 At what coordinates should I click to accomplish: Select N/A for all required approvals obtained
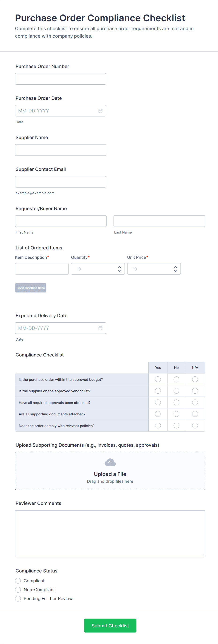tap(195, 402)
